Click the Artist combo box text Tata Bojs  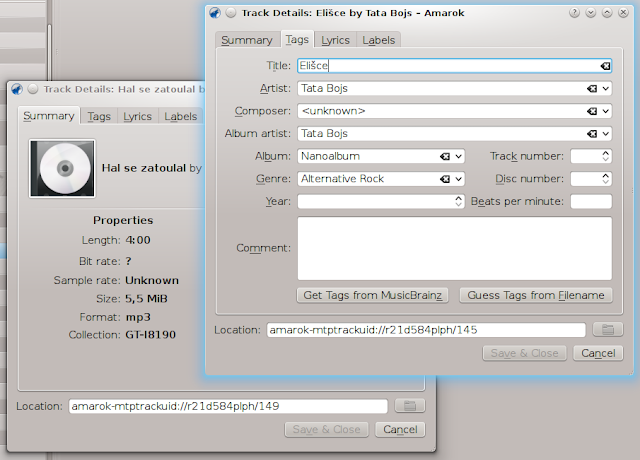[324, 89]
